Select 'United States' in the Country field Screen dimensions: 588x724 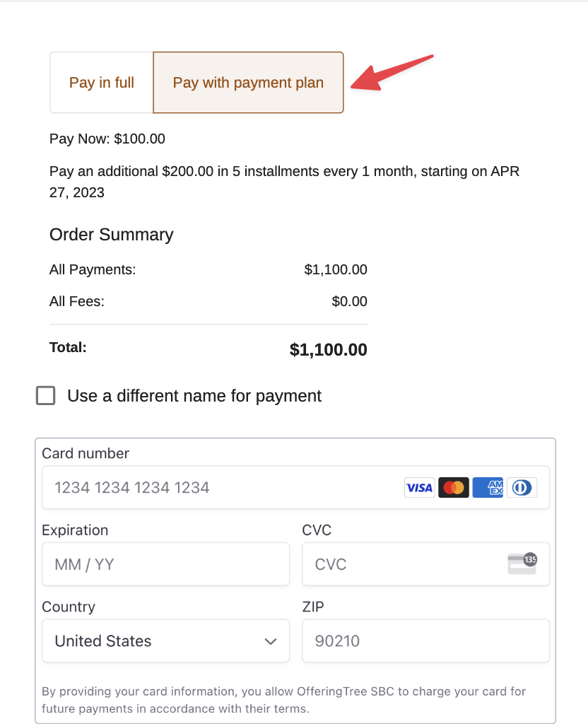click(x=102, y=641)
